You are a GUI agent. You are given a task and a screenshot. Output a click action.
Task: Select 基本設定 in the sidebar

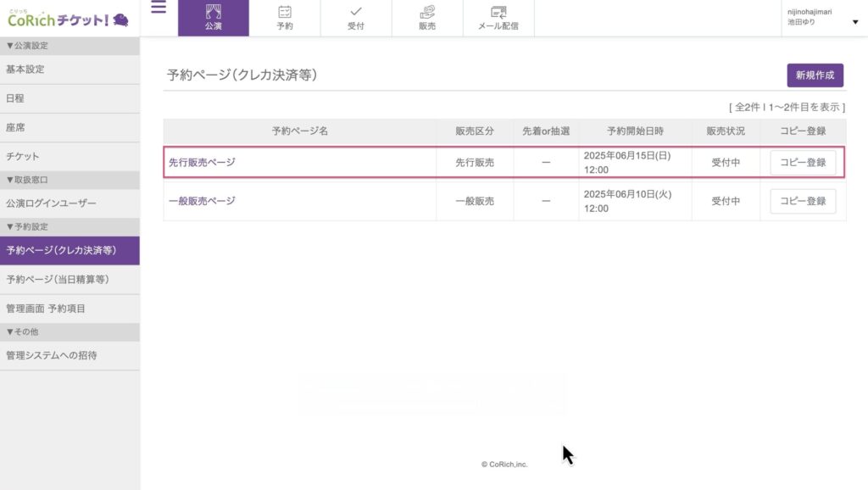(25, 70)
